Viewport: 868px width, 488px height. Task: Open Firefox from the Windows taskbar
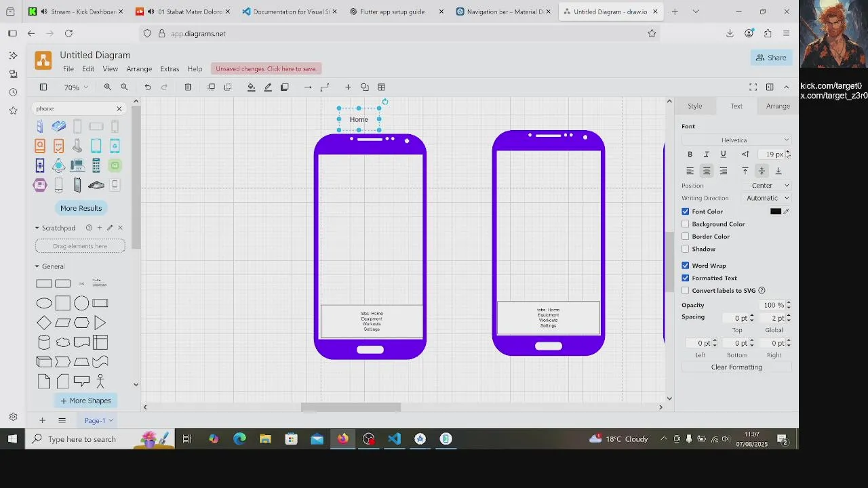coord(343,439)
